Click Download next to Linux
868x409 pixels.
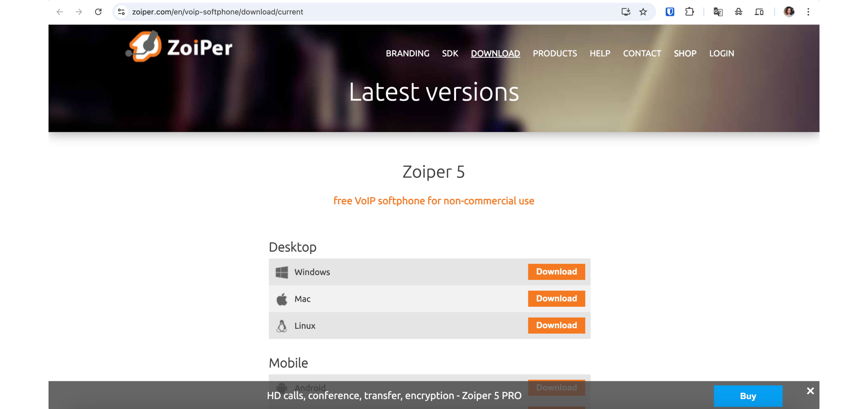pos(556,325)
